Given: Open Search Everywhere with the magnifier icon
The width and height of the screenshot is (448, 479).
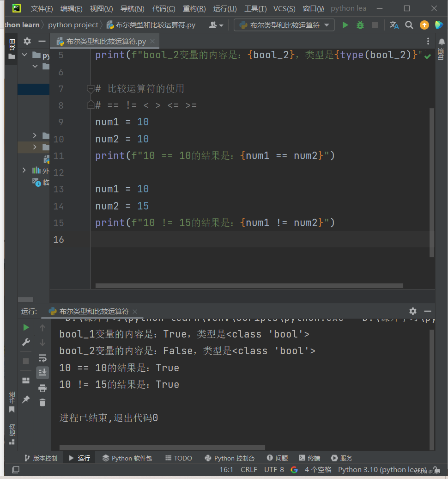Looking at the screenshot, I should click(x=409, y=25).
